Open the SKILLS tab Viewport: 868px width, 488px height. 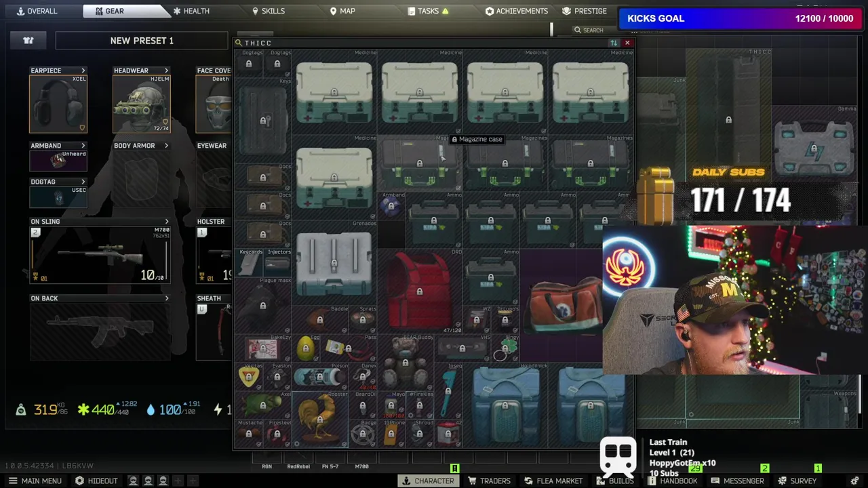click(269, 11)
